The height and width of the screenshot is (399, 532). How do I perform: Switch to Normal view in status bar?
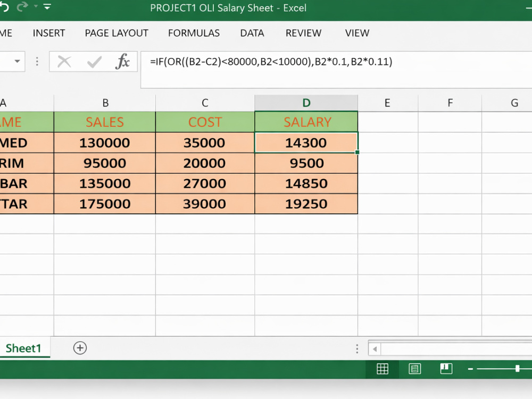coord(383,369)
